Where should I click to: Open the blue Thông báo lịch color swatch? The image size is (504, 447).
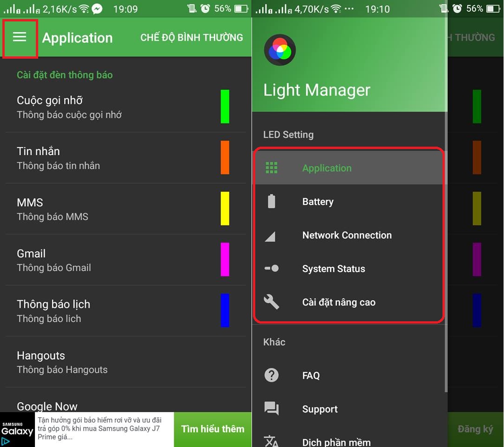tap(225, 311)
